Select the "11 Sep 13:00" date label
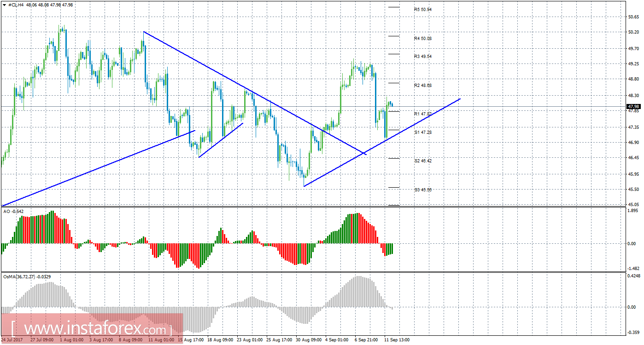 [x=397, y=340]
